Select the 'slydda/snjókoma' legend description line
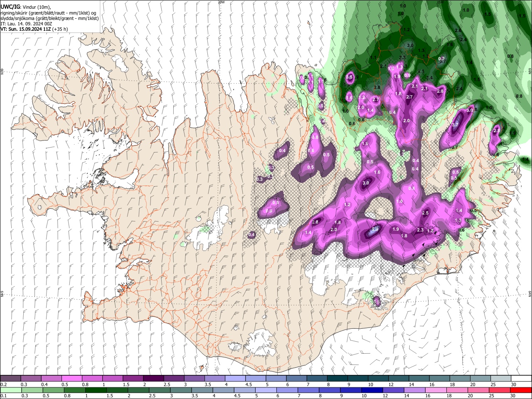 (49, 18)
